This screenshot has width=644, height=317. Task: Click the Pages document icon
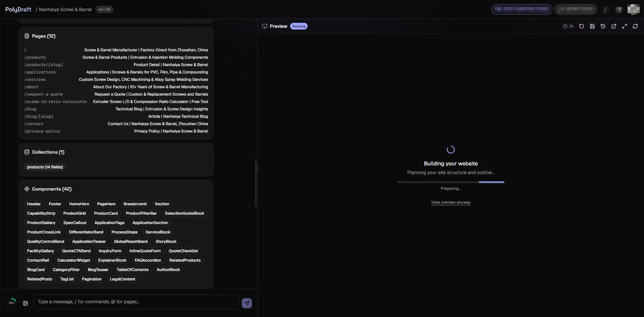[27, 36]
